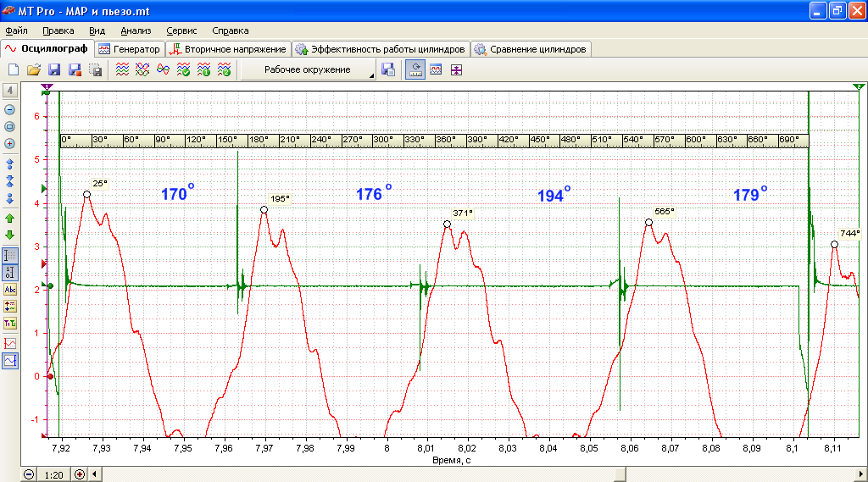Click the measurement values icon with arrows

tap(10, 306)
